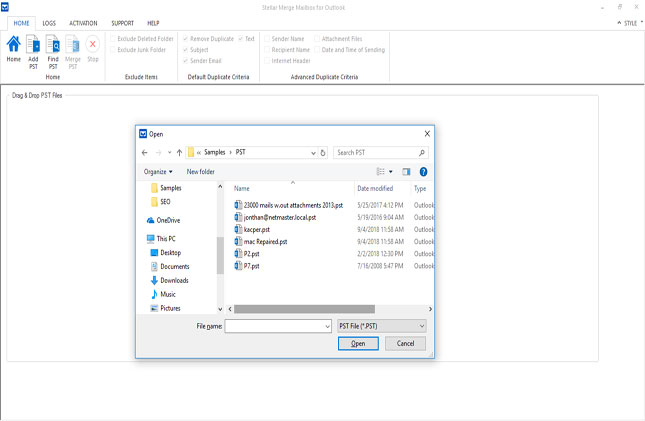Screen dimensions: 645x421
Task: Close the Open dialog with X
Action: click(427, 134)
